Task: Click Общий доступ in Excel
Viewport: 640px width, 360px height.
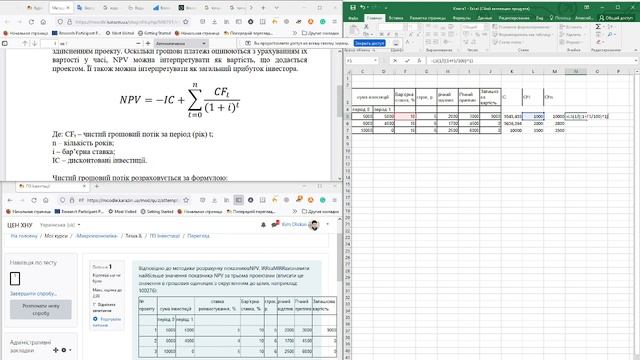Action: (x=616, y=18)
